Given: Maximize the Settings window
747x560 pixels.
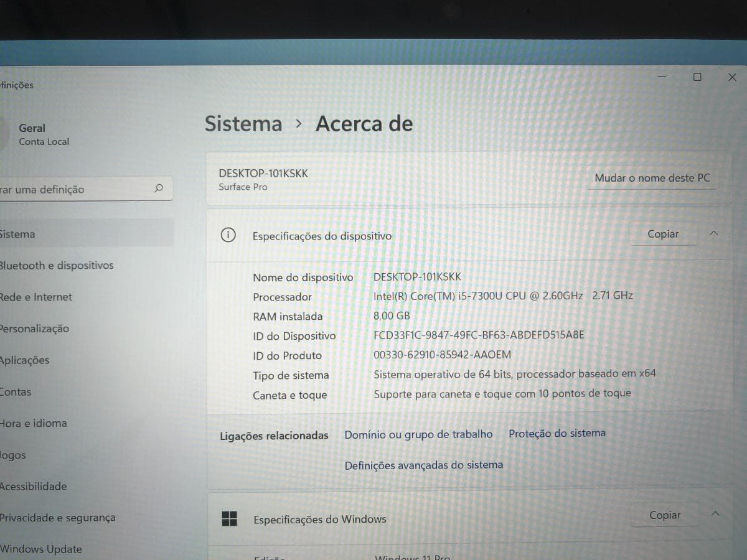Looking at the screenshot, I should [x=697, y=77].
